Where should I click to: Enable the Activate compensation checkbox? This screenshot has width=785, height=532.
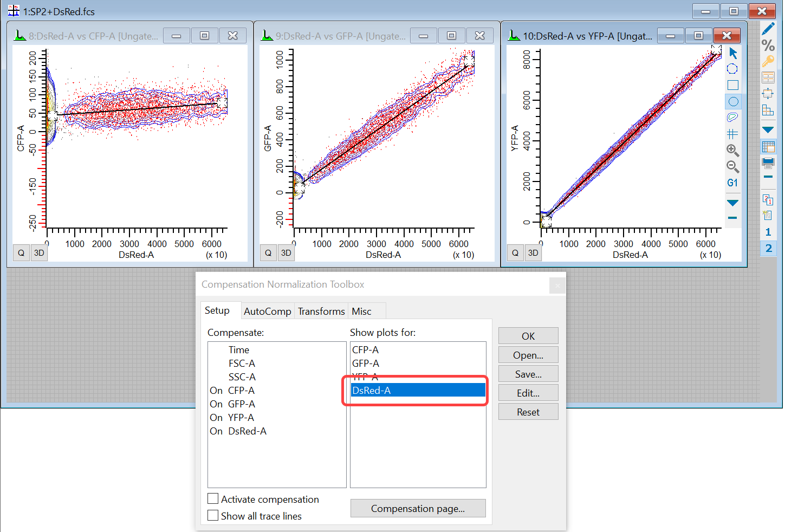pyautogui.click(x=213, y=499)
